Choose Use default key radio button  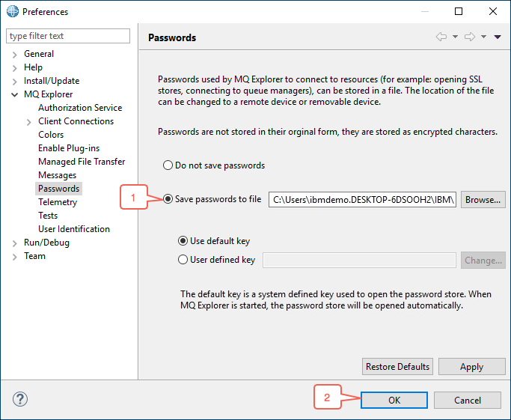[x=183, y=241]
